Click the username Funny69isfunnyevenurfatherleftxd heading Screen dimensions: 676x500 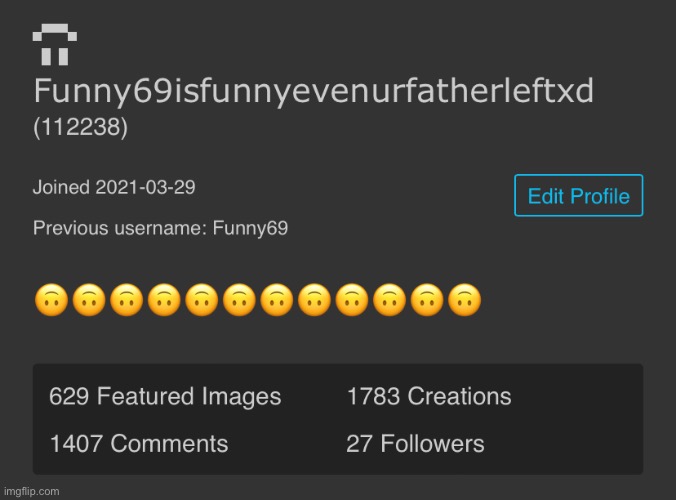(314, 92)
